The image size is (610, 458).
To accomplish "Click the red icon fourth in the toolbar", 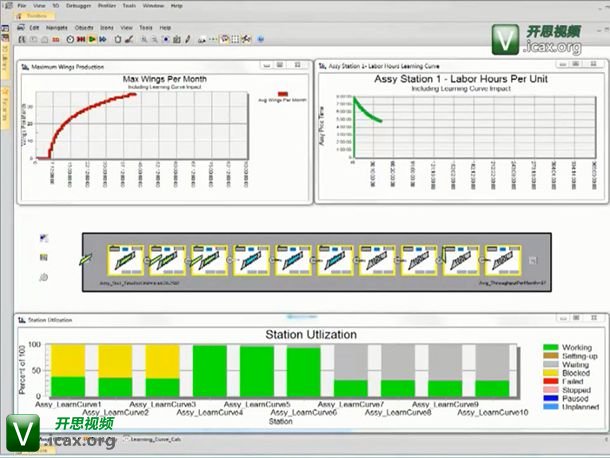I will pos(56,40).
